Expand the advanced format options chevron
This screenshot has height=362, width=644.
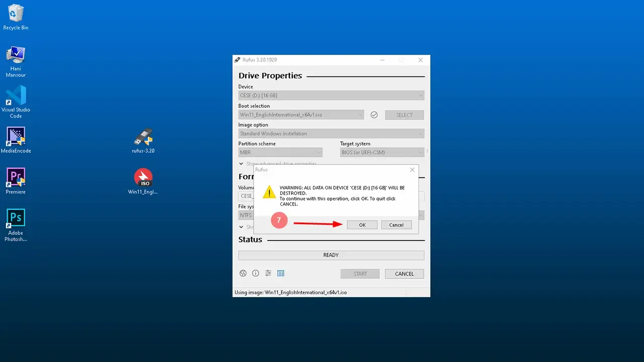point(242,227)
